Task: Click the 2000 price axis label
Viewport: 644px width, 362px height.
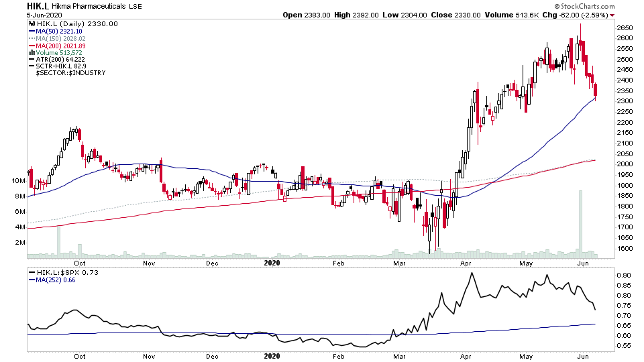Action: click(x=625, y=164)
